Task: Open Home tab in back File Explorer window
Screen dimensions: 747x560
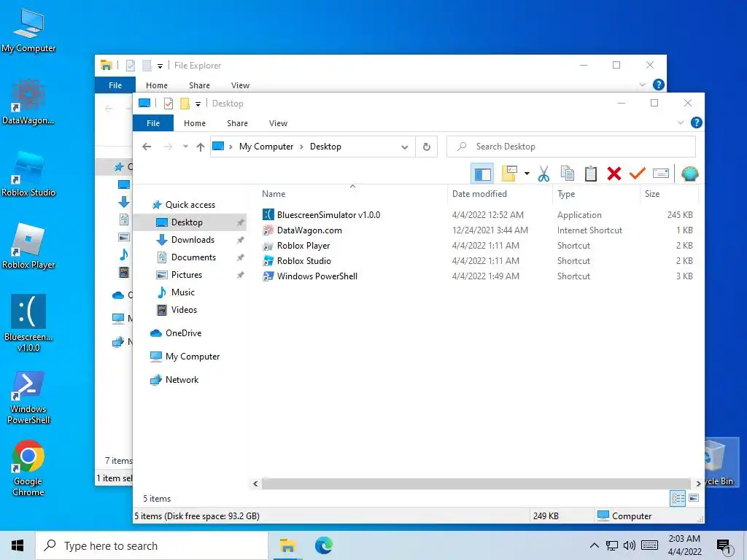Action: (157, 85)
